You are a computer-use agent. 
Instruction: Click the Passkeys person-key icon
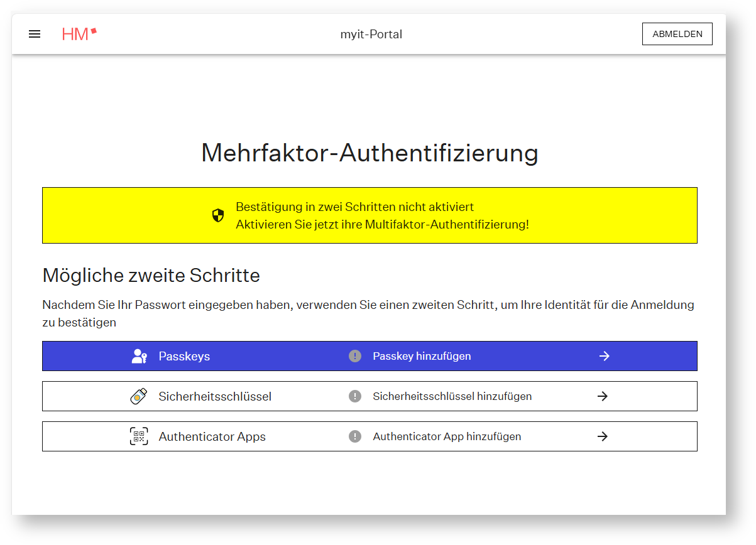[x=139, y=356]
